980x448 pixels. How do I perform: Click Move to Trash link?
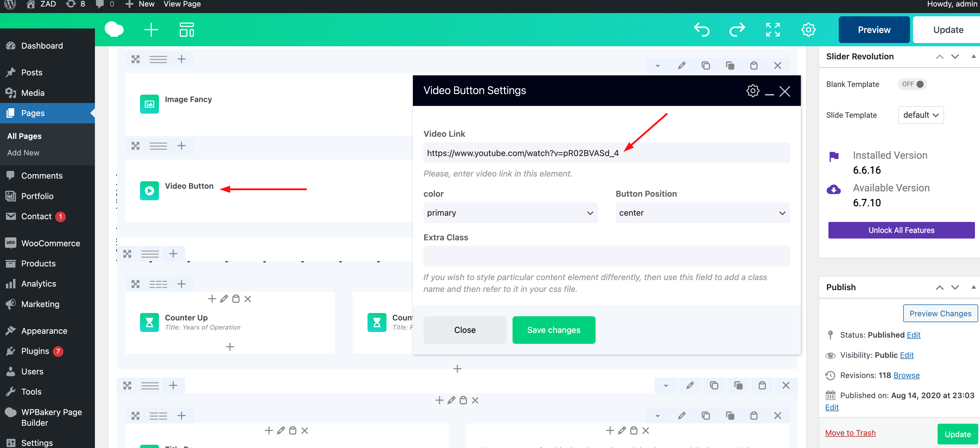coord(850,433)
